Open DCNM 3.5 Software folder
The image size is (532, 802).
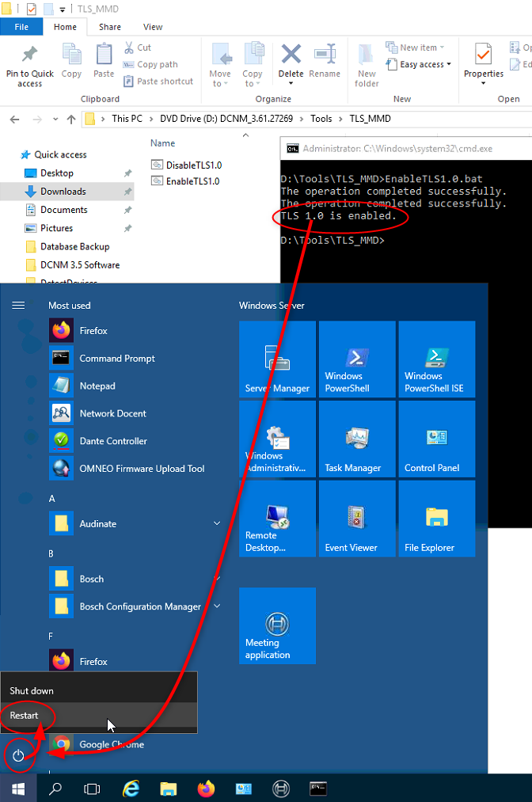click(67, 265)
